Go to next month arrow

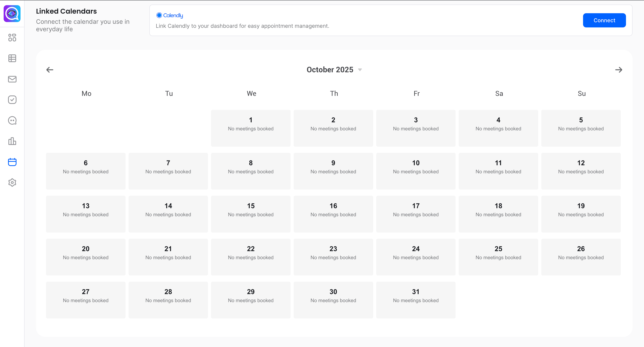pos(619,70)
